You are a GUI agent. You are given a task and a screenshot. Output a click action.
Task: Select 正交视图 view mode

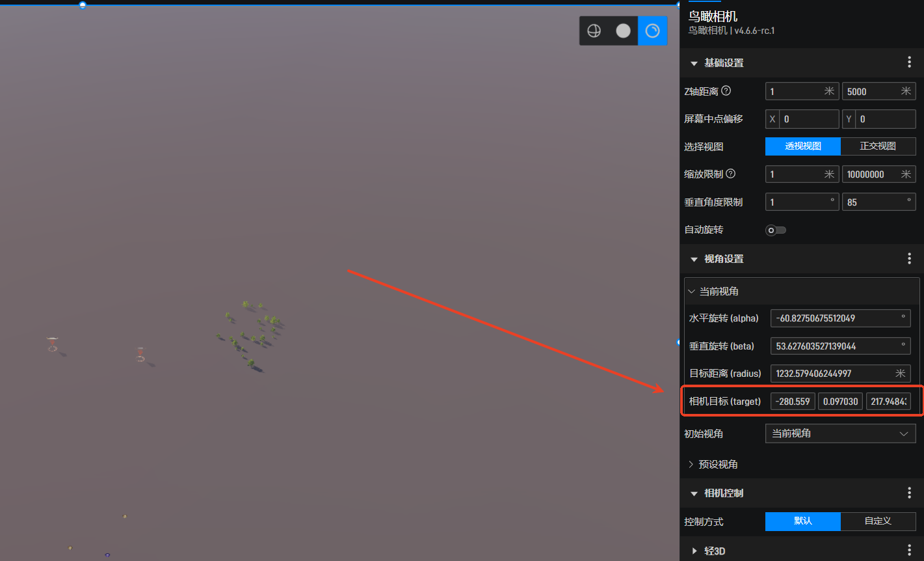pos(878,146)
